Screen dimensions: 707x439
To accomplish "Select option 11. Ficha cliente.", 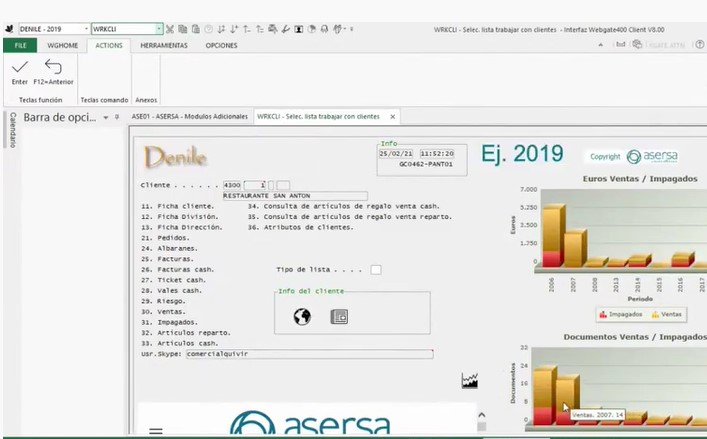I will click(x=178, y=206).
